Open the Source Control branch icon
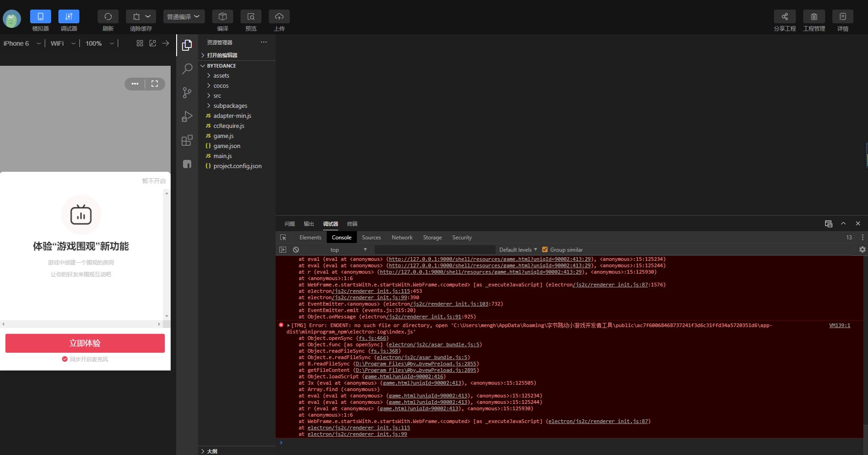 pyautogui.click(x=187, y=93)
